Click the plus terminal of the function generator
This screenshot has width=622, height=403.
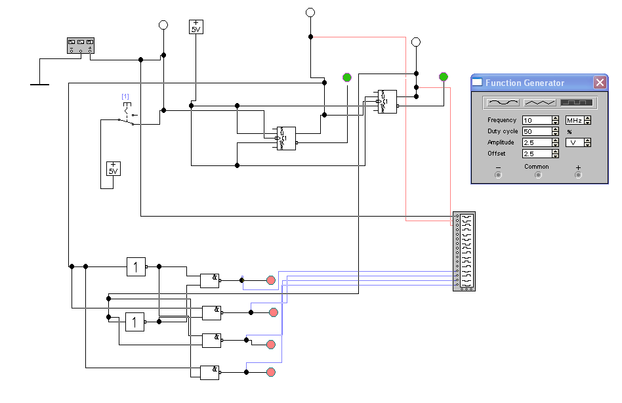578,175
